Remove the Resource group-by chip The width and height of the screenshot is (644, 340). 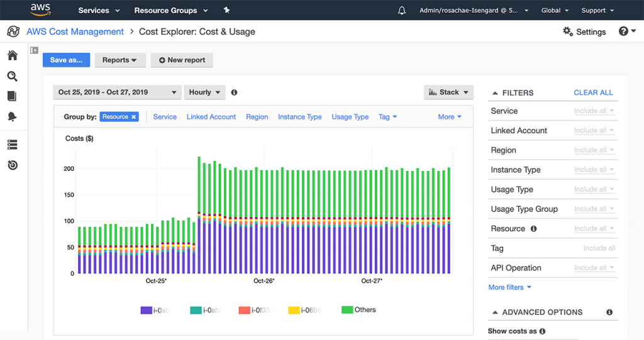(134, 117)
